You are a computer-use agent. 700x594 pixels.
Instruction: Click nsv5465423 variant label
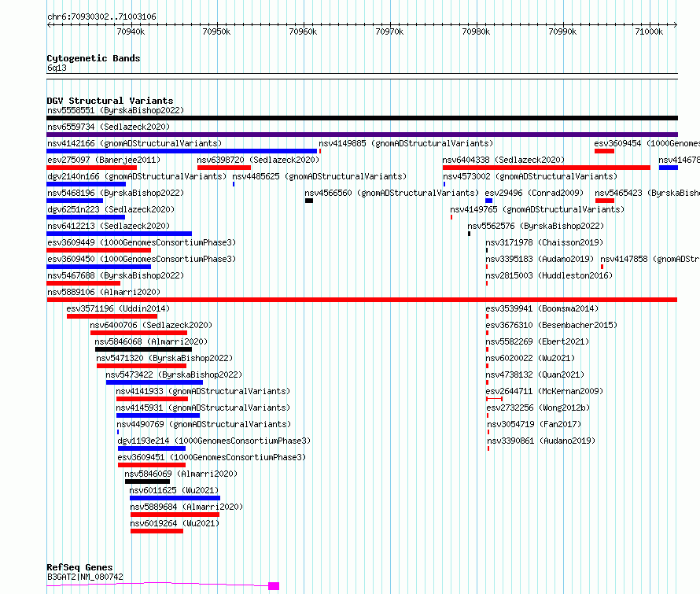647,193
